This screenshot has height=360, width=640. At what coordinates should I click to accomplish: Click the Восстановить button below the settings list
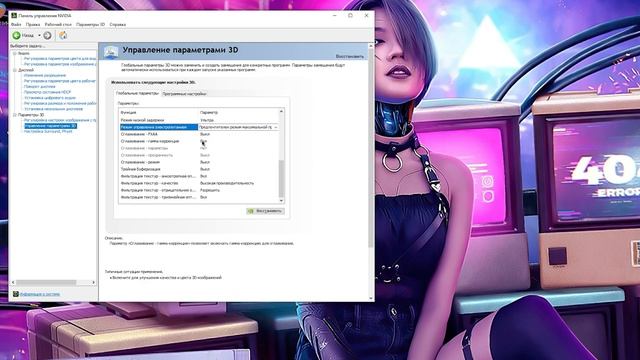pyautogui.click(x=265, y=211)
